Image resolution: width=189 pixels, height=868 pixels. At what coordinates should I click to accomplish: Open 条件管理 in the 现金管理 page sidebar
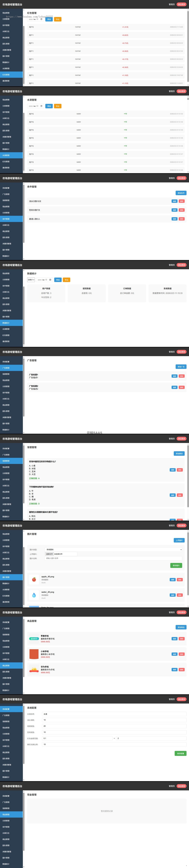coord(11,827)
